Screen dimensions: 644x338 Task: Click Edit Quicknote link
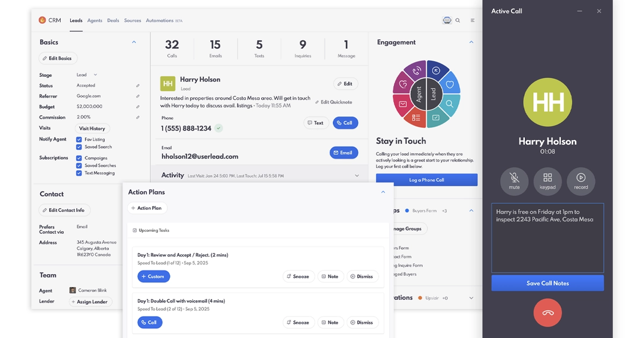[333, 102]
